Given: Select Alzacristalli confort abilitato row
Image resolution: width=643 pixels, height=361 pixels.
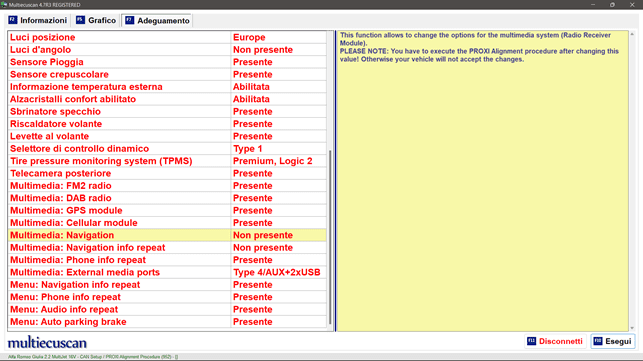Looking at the screenshot, I should click(167, 99).
